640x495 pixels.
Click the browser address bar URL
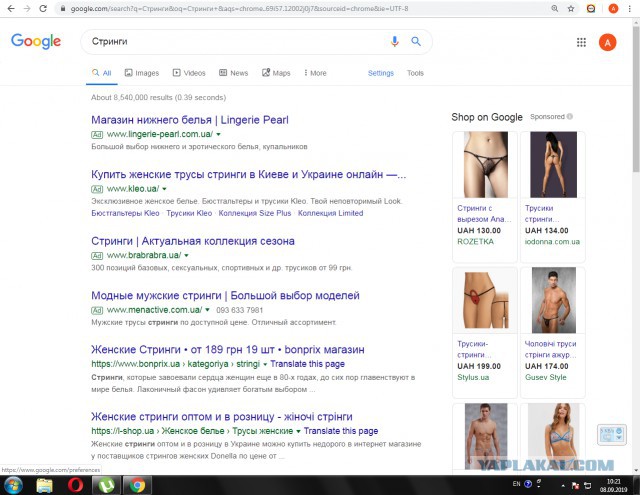239,9
